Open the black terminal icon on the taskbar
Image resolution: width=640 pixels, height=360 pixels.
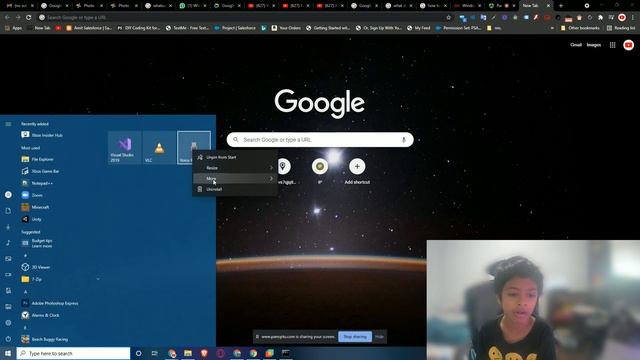286,353
